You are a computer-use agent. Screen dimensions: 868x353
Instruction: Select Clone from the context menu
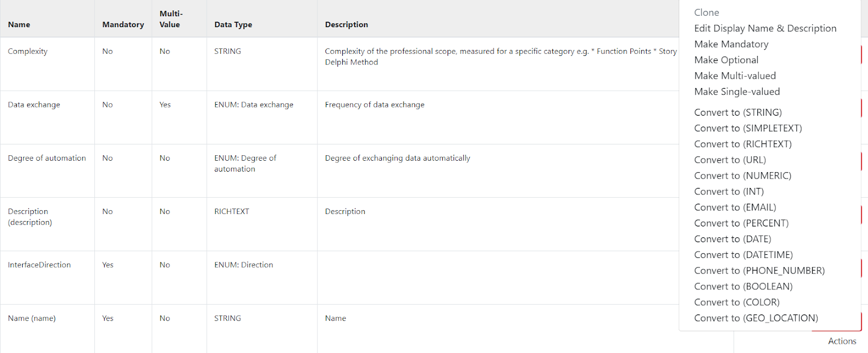tap(706, 12)
